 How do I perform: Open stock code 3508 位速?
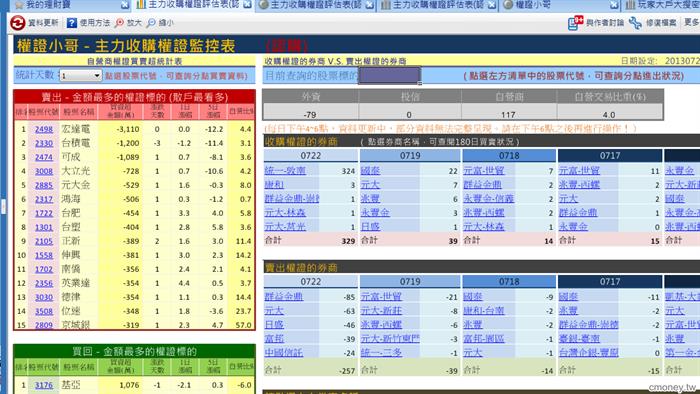(x=44, y=311)
